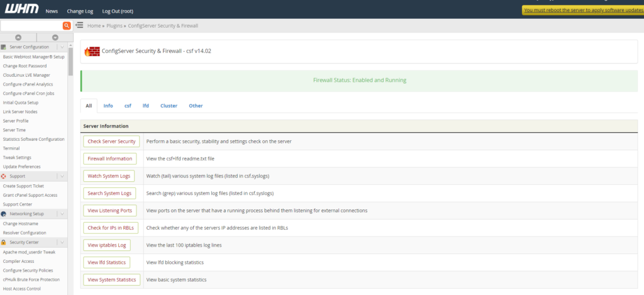The height and width of the screenshot is (295, 644).
Task: Open CloudLinux LVE Manager
Action: click(x=26, y=75)
